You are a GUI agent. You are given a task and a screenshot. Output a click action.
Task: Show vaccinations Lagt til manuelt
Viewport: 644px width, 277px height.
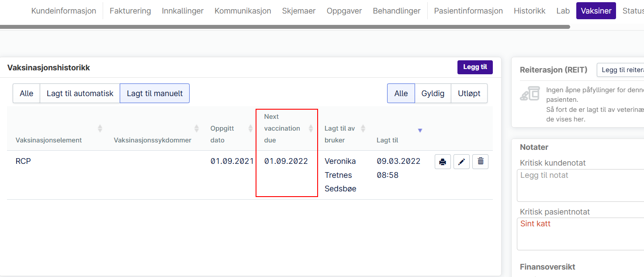tap(155, 93)
